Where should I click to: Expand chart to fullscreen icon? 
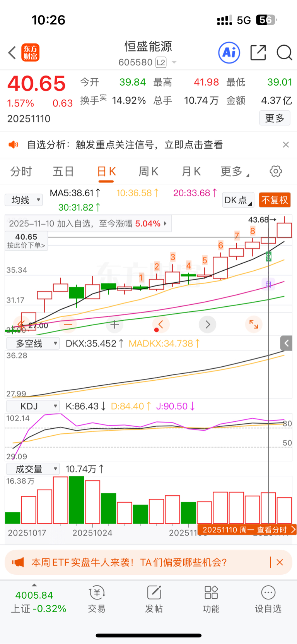click(254, 324)
